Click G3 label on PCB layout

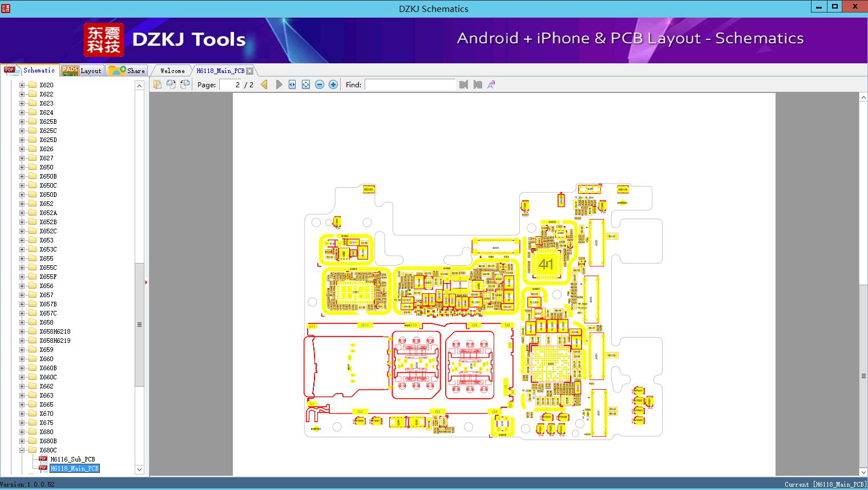point(438,411)
